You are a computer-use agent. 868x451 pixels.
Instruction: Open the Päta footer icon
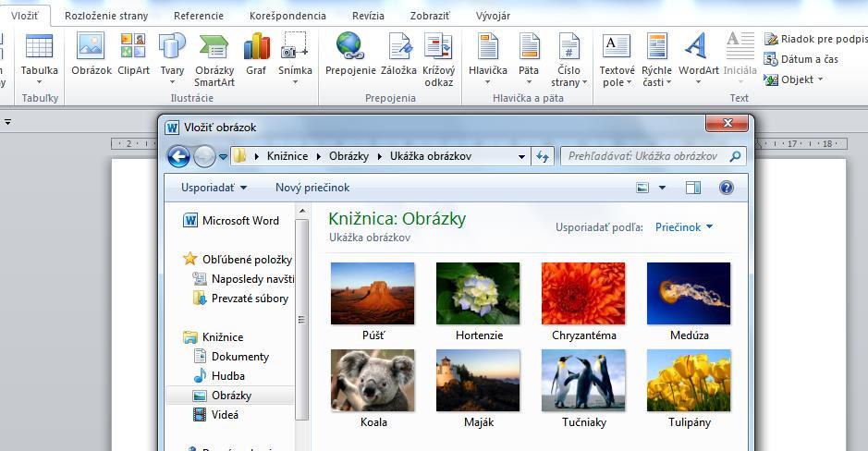(529, 46)
